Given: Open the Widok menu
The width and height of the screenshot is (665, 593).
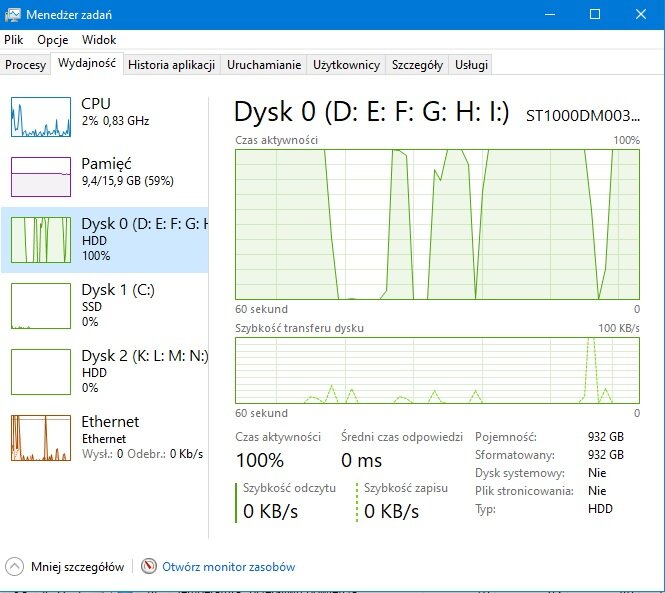Looking at the screenshot, I should coord(99,40).
